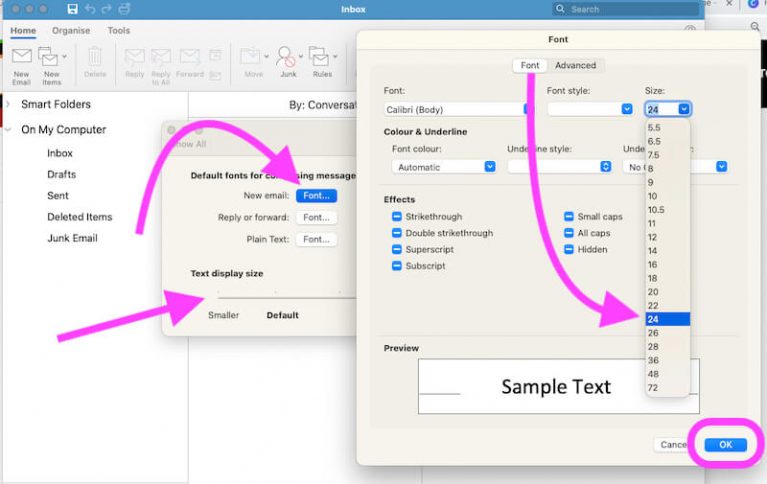This screenshot has width=767, height=484.
Task: Select size 9 in the list
Action: (x=668, y=183)
